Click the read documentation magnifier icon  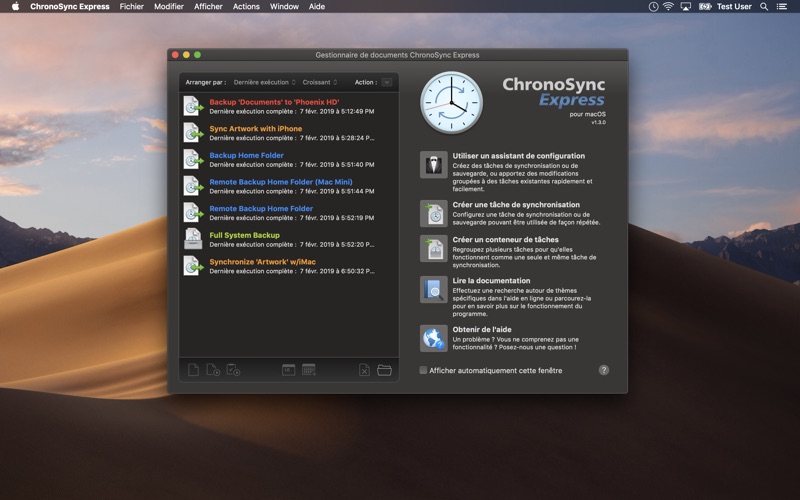coord(434,289)
